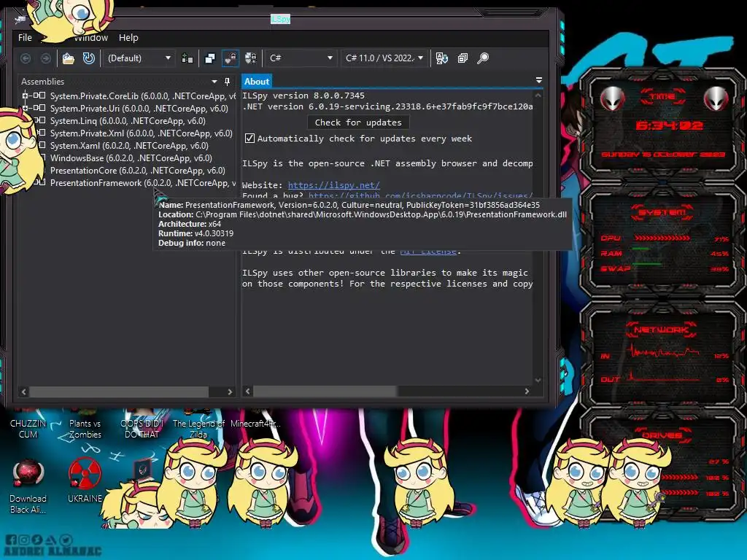The width and height of the screenshot is (747, 560).
Task: Toggle show all types and members
Action: [251, 58]
